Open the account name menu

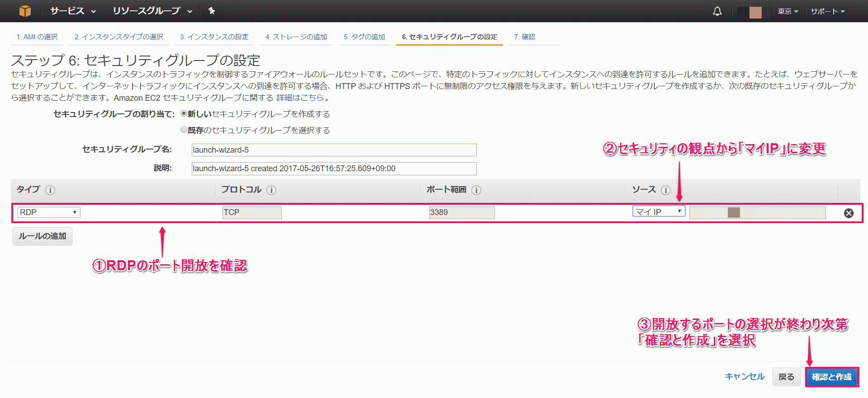pos(754,12)
